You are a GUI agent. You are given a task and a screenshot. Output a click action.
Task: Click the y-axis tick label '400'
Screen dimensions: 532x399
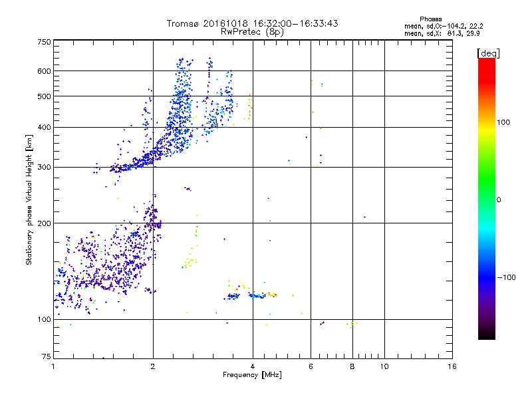[x=44, y=128]
